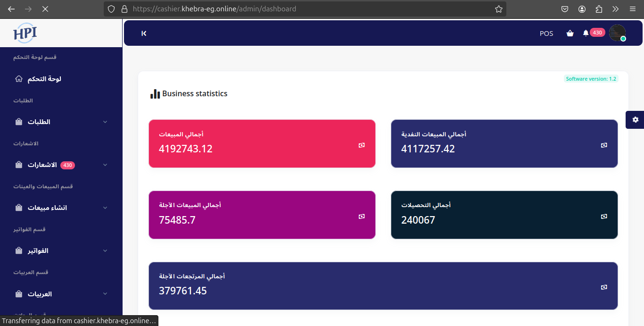The image size is (644, 326).
Task: Open notifications bell with 430 badge
Action: [586, 33]
